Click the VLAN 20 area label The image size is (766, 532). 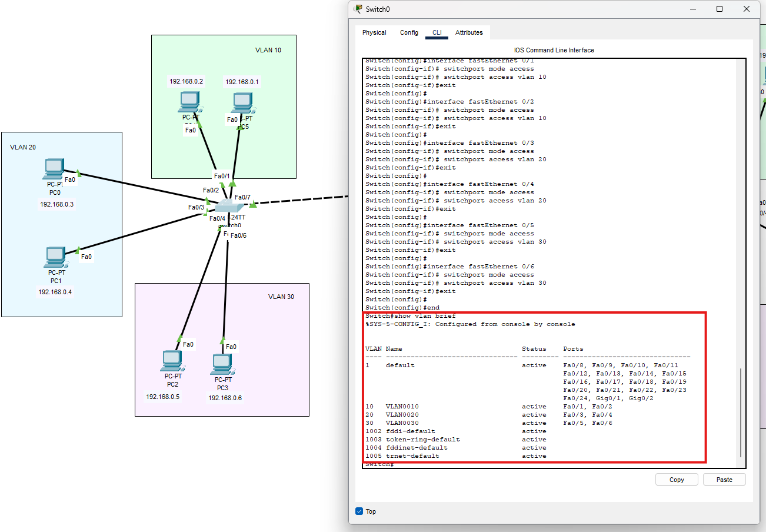pos(23,147)
